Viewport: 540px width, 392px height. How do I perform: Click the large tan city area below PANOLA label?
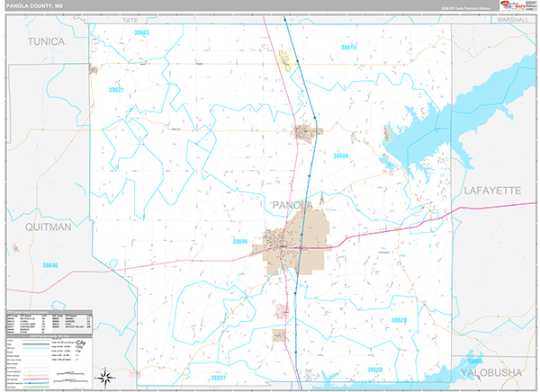(296, 243)
